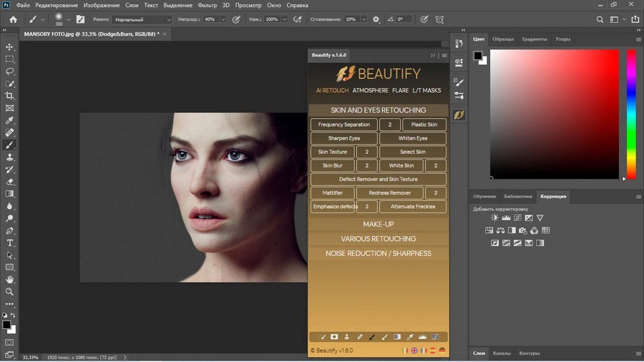This screenshot has width=644, height=362.
Task: Click the eyedropper icon in Beautify bottom bar
Action: [x=410, y=336]
